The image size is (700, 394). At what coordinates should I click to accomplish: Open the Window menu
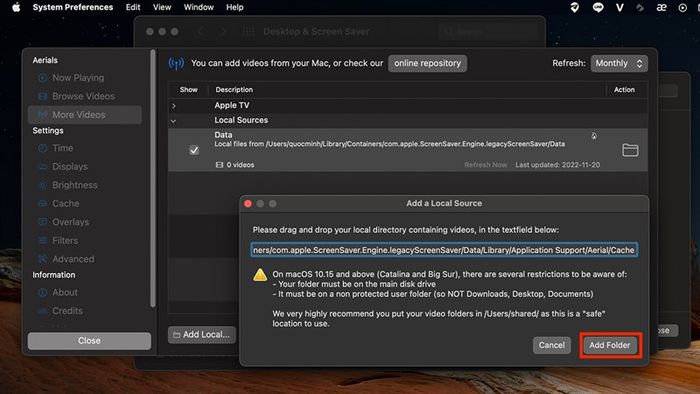click(199, 7)
